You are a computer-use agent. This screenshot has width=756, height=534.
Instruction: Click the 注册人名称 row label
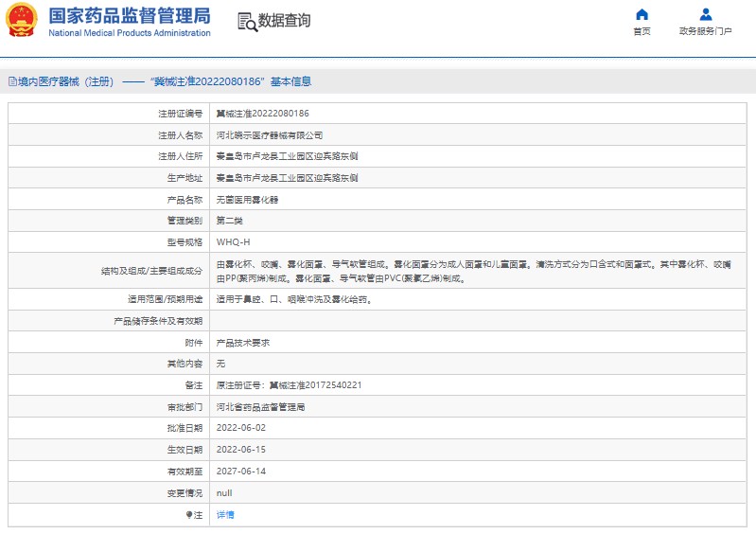(181, 135)
